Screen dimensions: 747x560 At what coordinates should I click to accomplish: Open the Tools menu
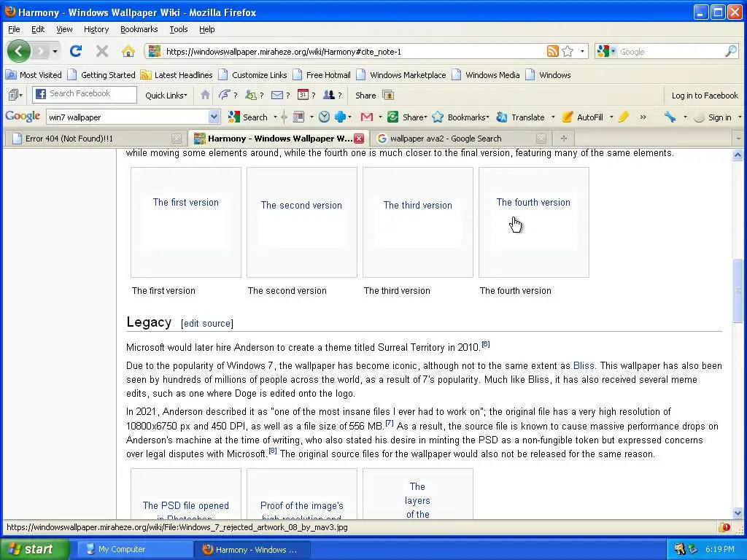pyautogui.click(x=179, y=29)
